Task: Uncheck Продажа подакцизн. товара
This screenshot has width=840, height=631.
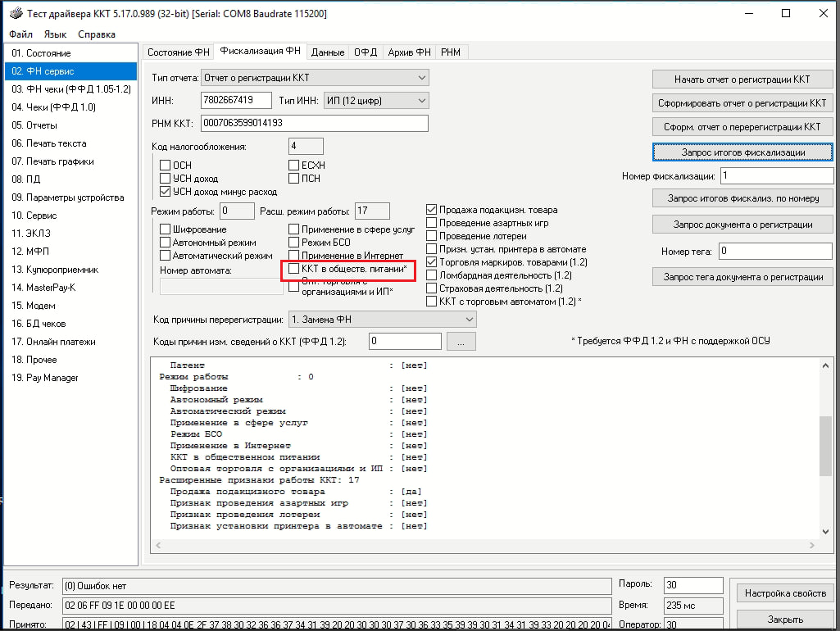Action: click(432, 210)
